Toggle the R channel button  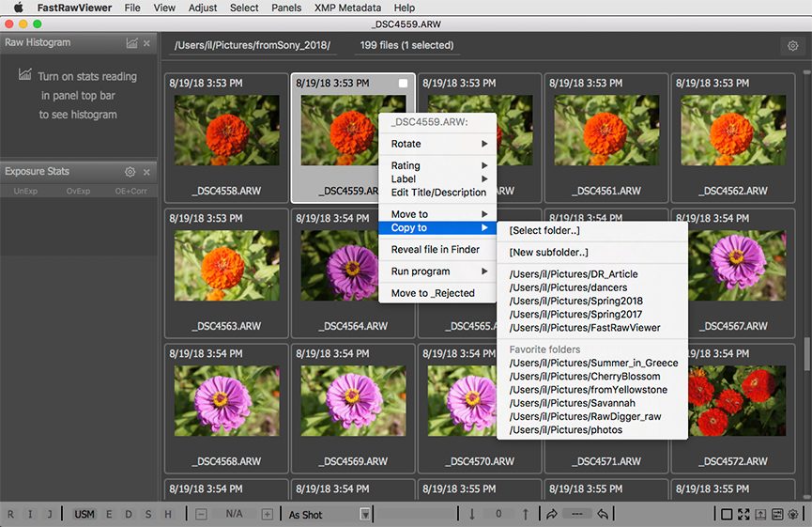(x=10, y=514)
